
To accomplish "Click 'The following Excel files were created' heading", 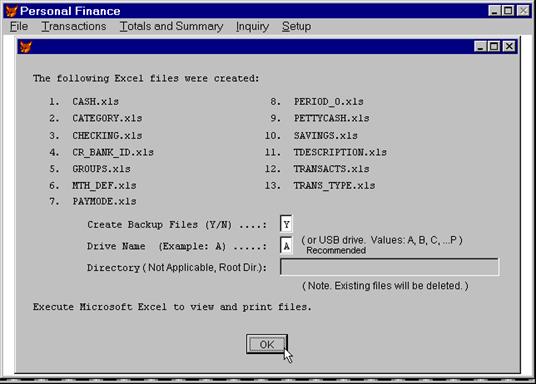I will pyautogui.click(x=146, y=79).
